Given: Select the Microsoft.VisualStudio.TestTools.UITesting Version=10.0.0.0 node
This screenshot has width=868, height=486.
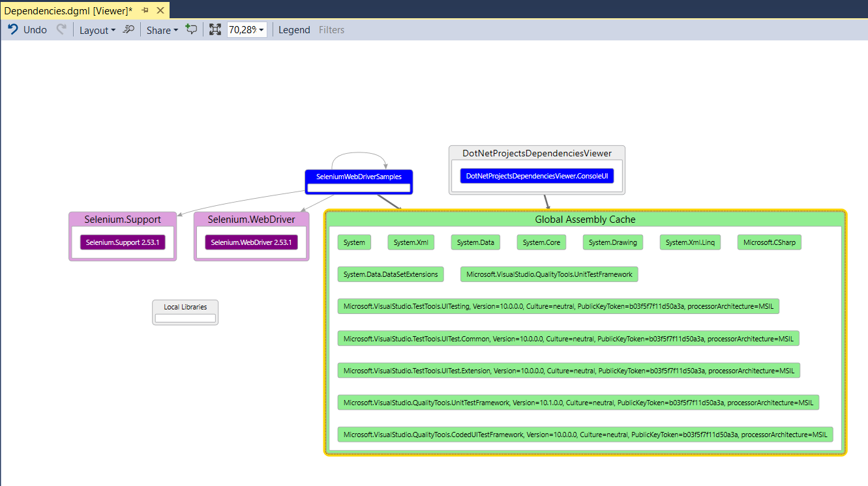Looking at the screenshot, I should tap(558, 306).
